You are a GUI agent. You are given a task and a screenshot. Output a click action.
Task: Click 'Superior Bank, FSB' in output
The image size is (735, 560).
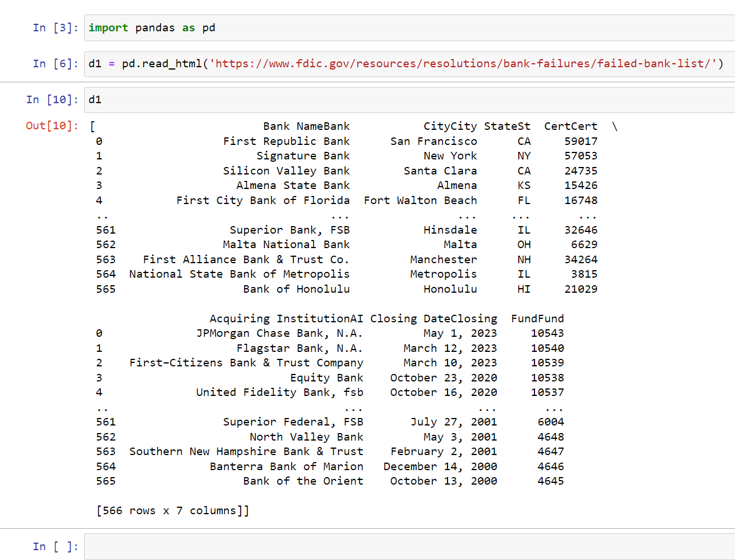pos(290,230)
